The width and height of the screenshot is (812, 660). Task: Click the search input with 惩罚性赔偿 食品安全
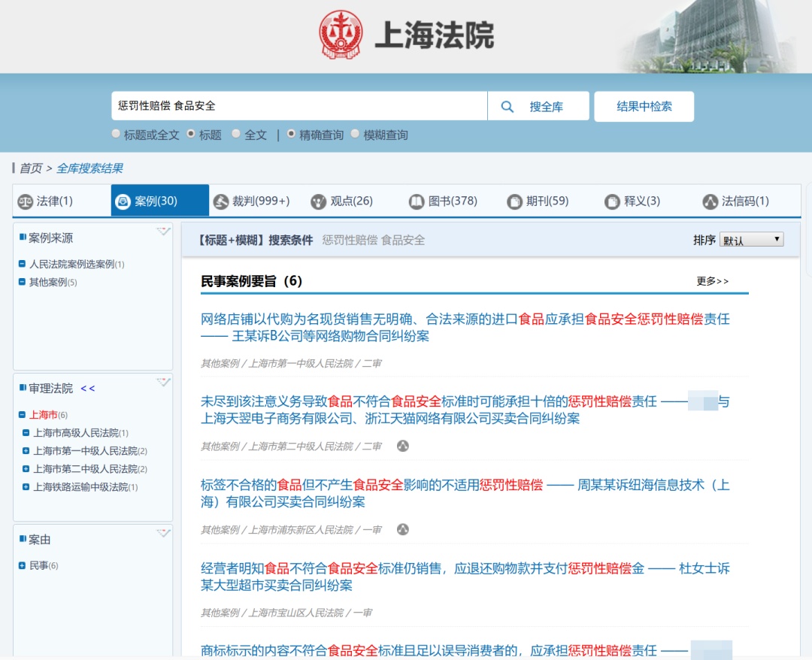[299, 106]
